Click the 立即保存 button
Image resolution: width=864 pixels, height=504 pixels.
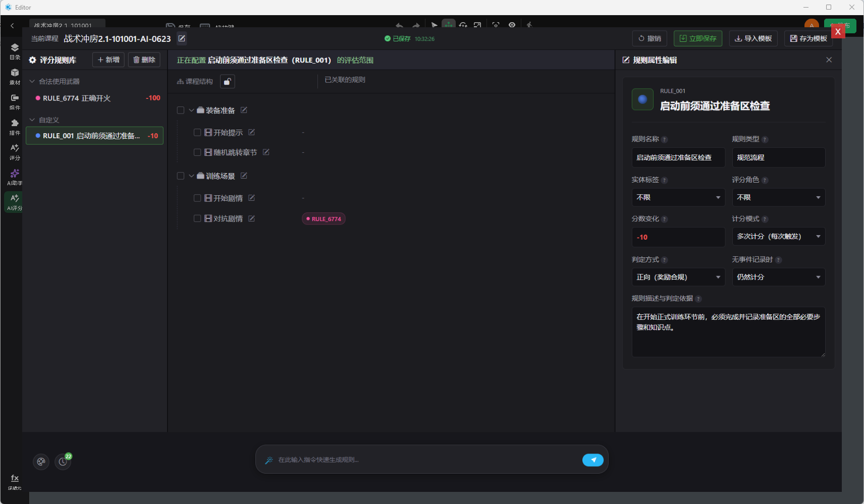point(698,38)
